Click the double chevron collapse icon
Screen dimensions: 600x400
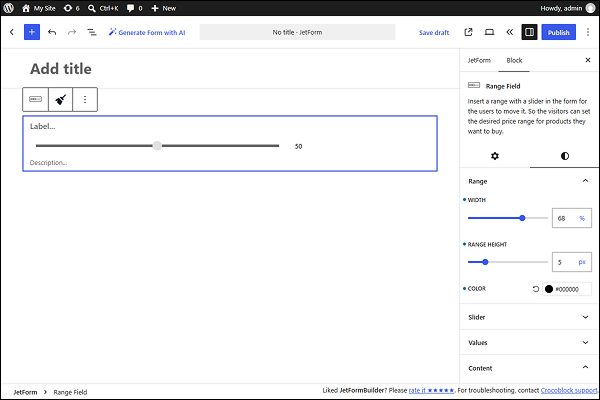(510, 32)
